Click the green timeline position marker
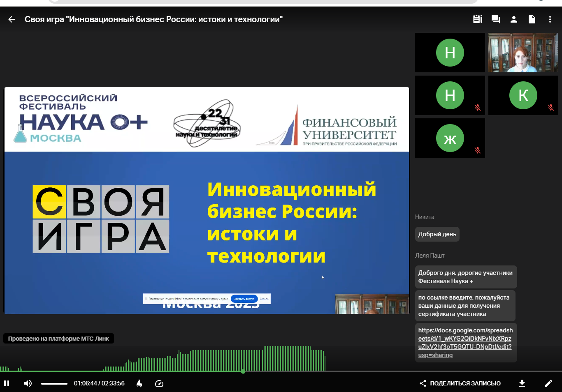This screenshot has height=392, width=562. pos(243,371)
